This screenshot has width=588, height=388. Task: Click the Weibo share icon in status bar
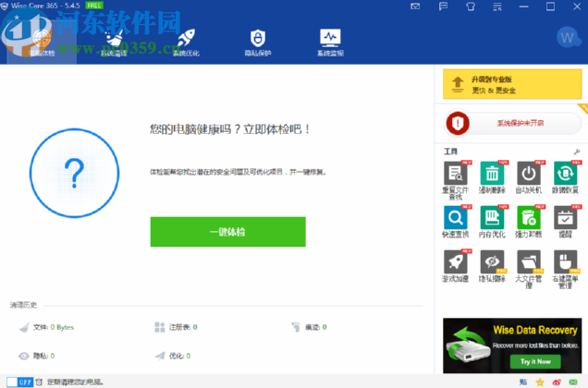(557, 382)
